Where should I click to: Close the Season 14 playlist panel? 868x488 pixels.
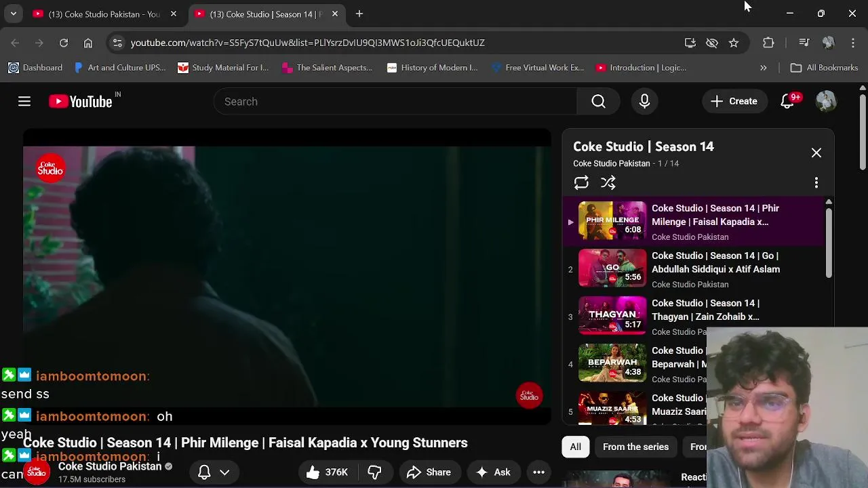(816, 153)
